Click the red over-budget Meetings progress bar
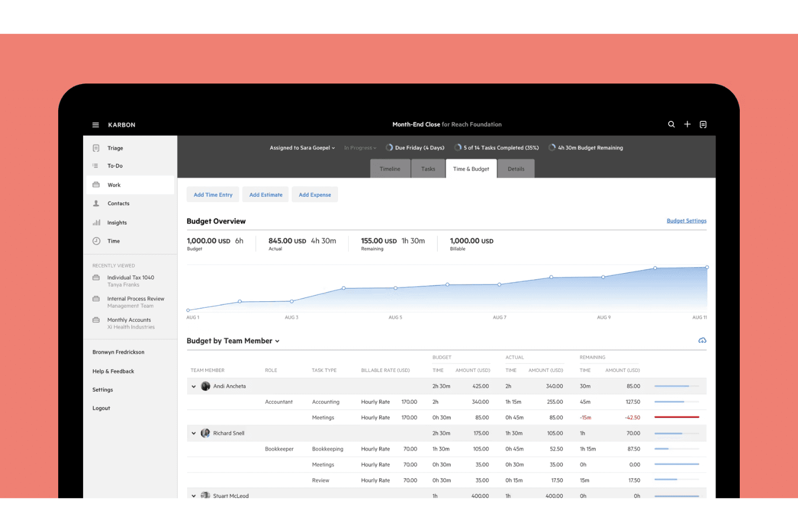The height and width of the screenshot is (532, 798). pyautogui.click(x=677, y=417)
